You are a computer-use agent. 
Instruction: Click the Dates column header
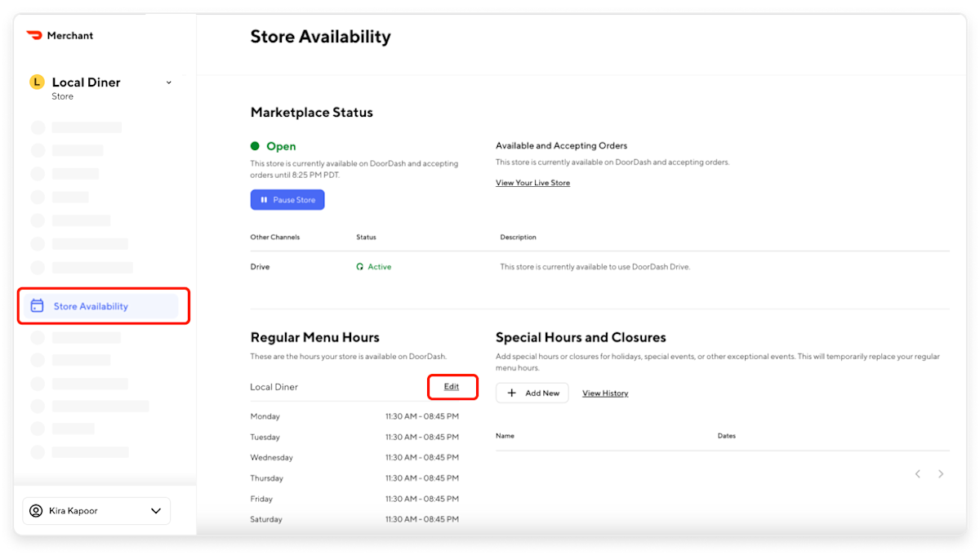point(727,436)
